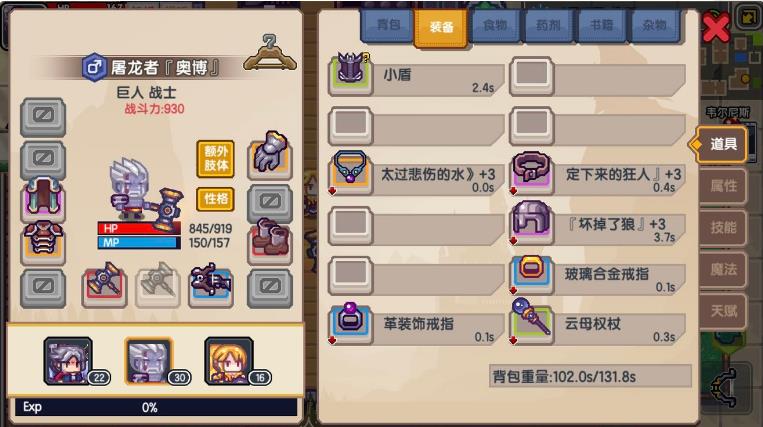
Task: Select the 小盾 shield item icon
Action: click(x=351, y=75)
